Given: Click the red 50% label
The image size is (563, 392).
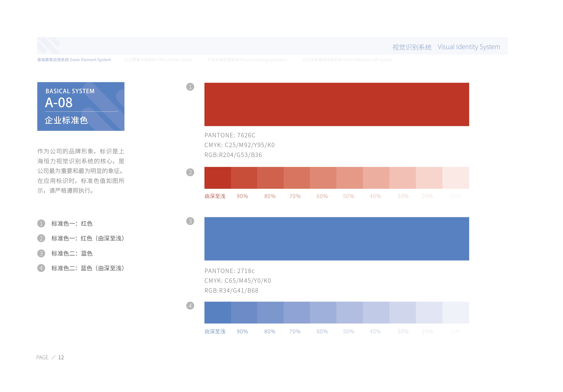Looking at the screenshot, I should point(349,196).
